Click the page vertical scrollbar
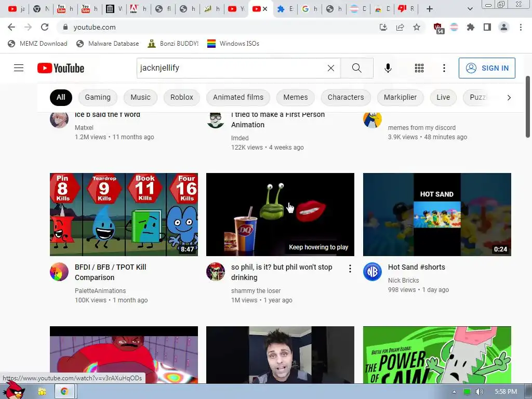This screenshot has width=532, height=399. tap(528, 107)
